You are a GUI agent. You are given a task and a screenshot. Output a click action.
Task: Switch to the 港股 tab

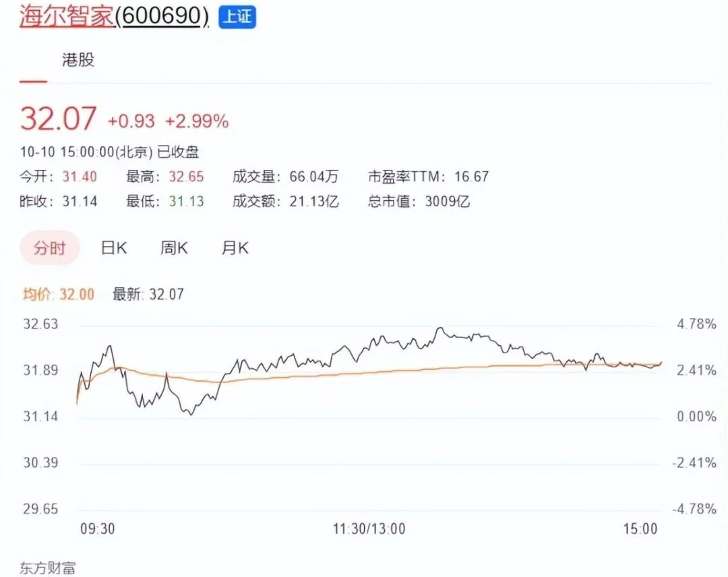tap(78, 59)
